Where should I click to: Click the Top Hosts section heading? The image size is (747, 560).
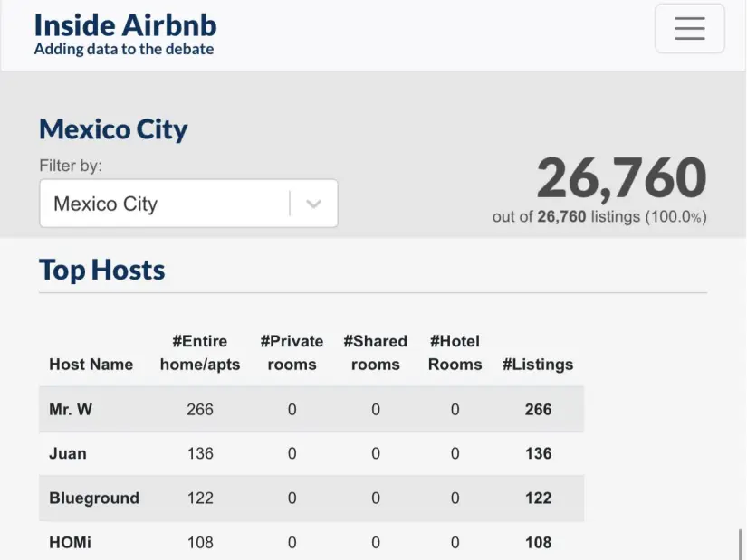point(102,270)
